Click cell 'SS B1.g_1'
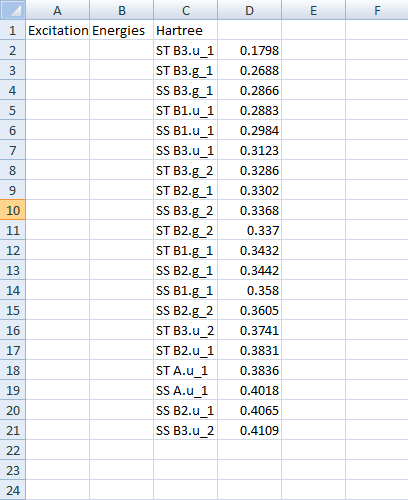 (185, 290)
